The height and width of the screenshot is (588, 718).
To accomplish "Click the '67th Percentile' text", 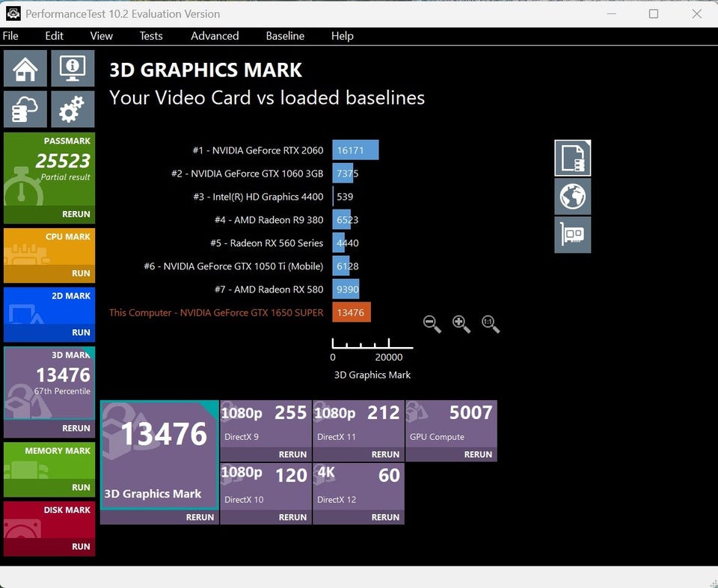I will [62, 391].
